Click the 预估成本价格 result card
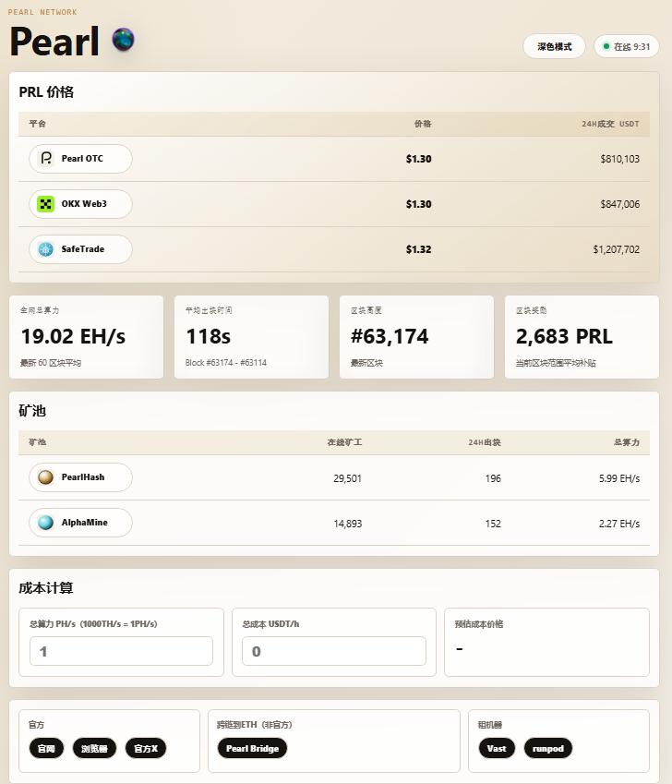Screen dimensions: 672x784 (x=546, y=642)
